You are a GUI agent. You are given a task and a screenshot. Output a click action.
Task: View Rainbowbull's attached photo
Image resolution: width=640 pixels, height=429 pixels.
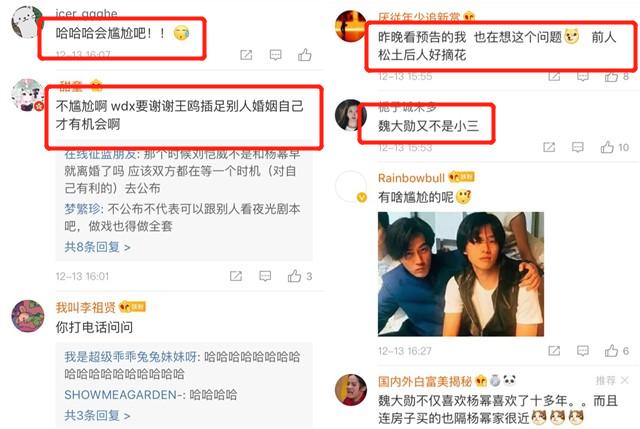pos(461,274)
